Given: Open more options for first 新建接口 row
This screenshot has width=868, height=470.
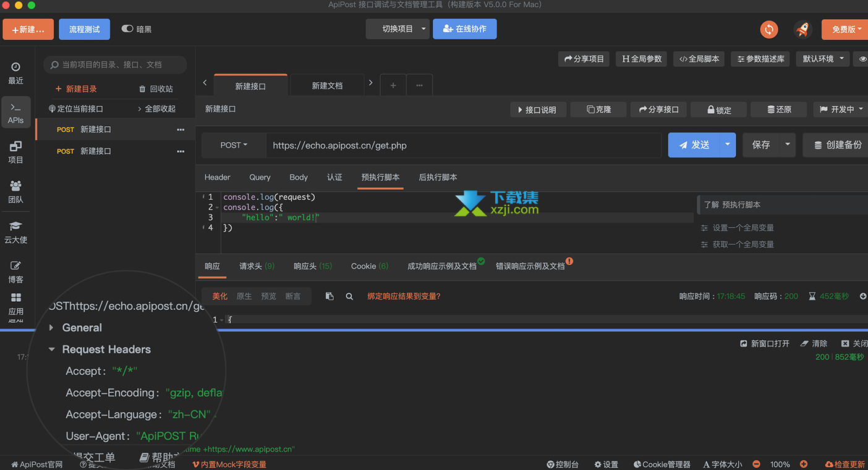Looking at the screenshot, I should coord(181,130).
